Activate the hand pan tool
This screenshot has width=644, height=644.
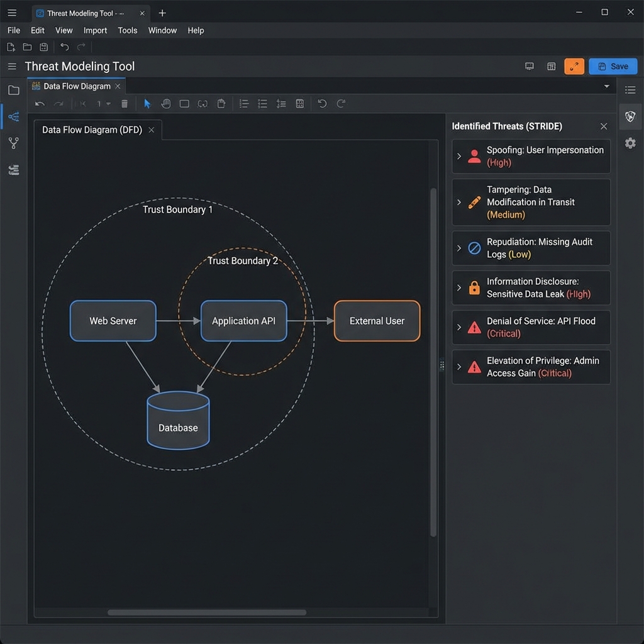click(166, 104)
